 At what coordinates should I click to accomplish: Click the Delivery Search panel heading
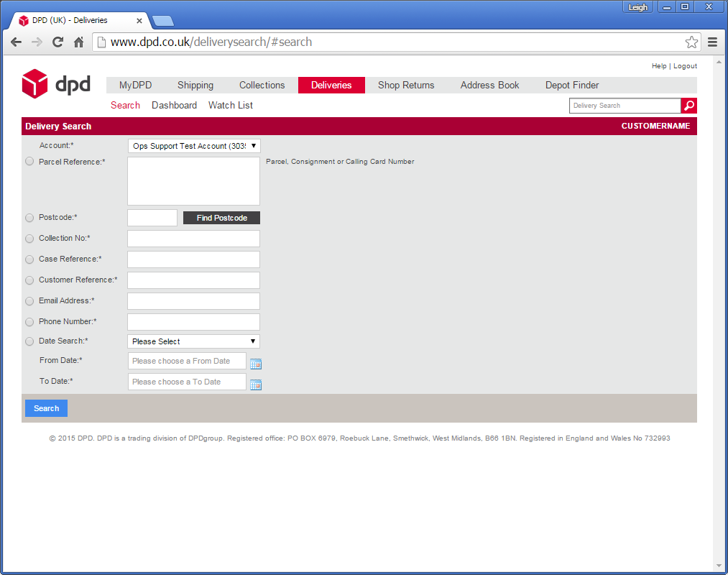(x=58, y=126)
